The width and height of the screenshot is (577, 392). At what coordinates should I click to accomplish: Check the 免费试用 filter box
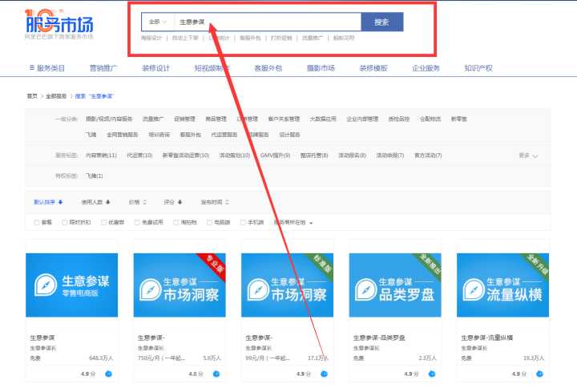[137, 222]
